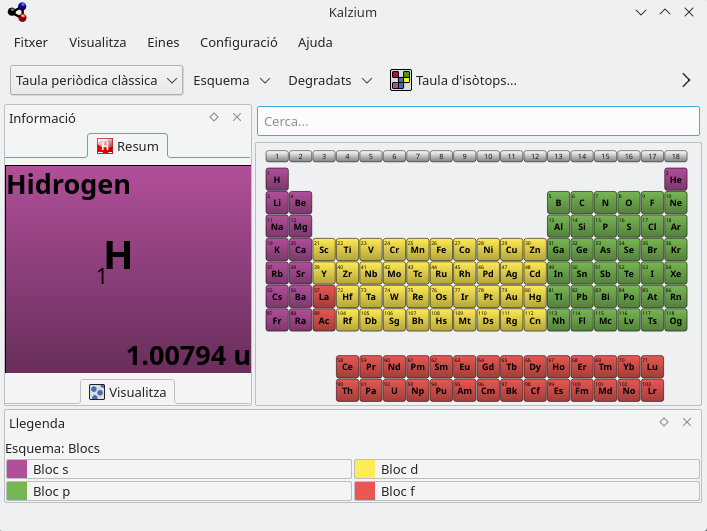Open the Fitxer menu
This screenshot has height=531, width=707.
pyautogui.click(x=31, y=42)
